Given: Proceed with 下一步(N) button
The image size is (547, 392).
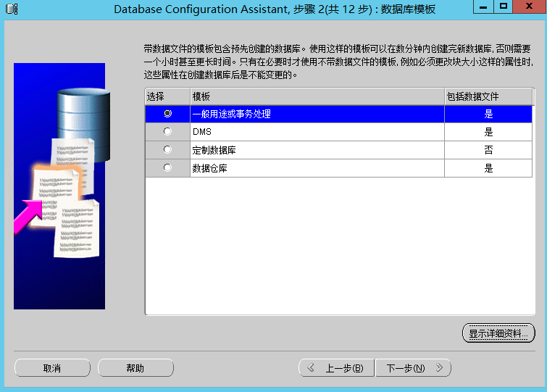Looking at the screenshot, I should [413, 368].
